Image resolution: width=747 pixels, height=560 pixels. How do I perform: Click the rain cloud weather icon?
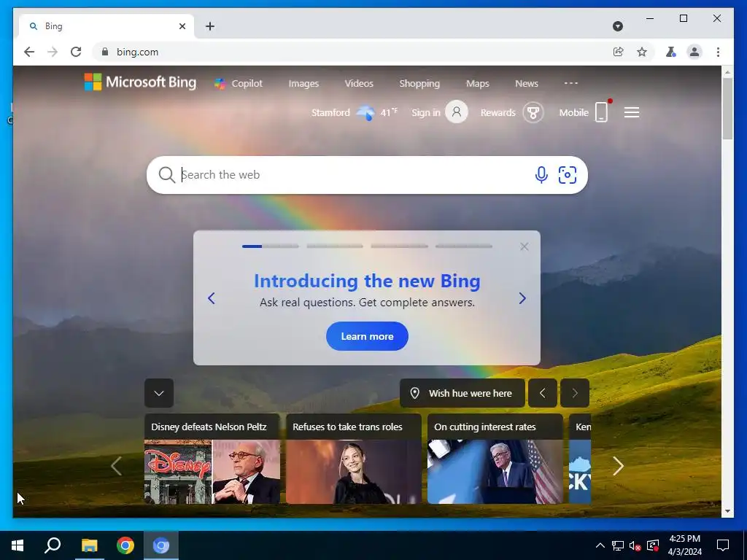[x=365, y=113]
